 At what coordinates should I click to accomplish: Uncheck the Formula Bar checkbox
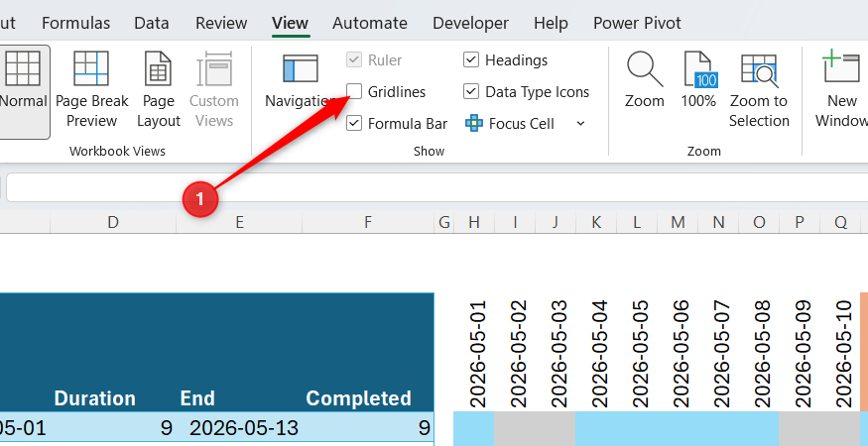coord(354,123)
